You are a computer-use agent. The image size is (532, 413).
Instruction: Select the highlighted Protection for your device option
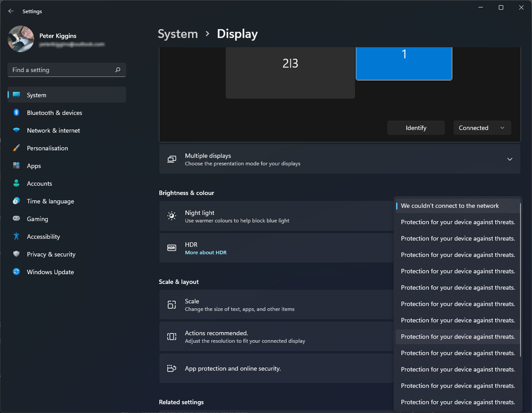[457, 337]
